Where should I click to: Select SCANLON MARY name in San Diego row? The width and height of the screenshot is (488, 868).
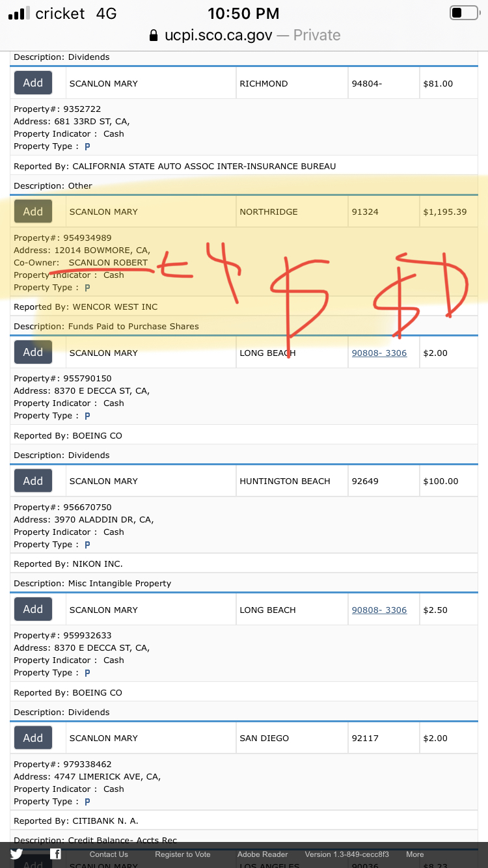pos(104,738)
